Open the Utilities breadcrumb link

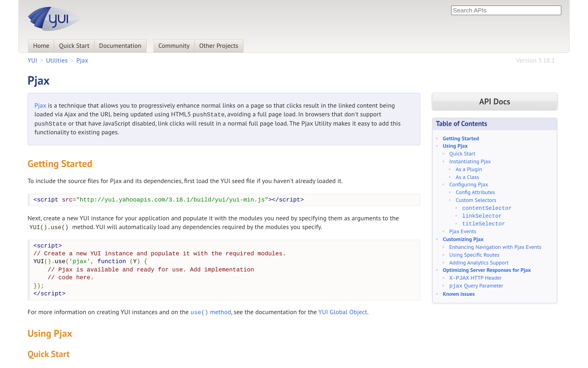57,60
